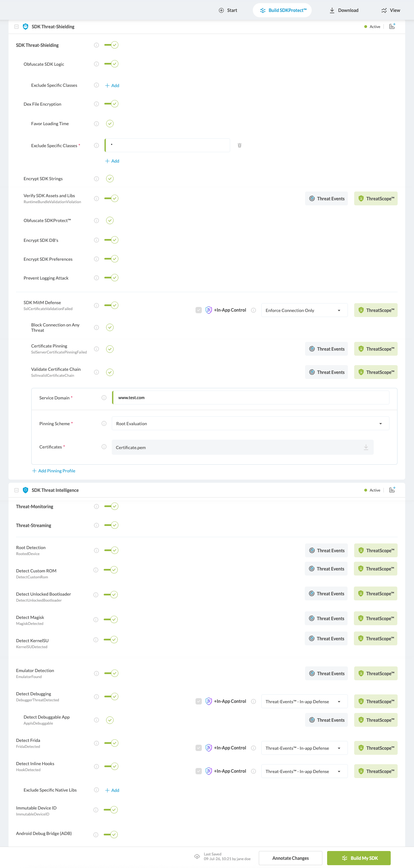This screenshot has width=414, height=868.
Task: Toggle Obfuscate SDK Logic switch
Action: point(111,64)
